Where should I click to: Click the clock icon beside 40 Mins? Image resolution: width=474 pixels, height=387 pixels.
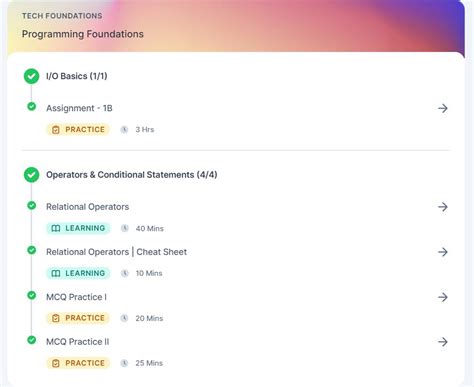pos(124,228)
